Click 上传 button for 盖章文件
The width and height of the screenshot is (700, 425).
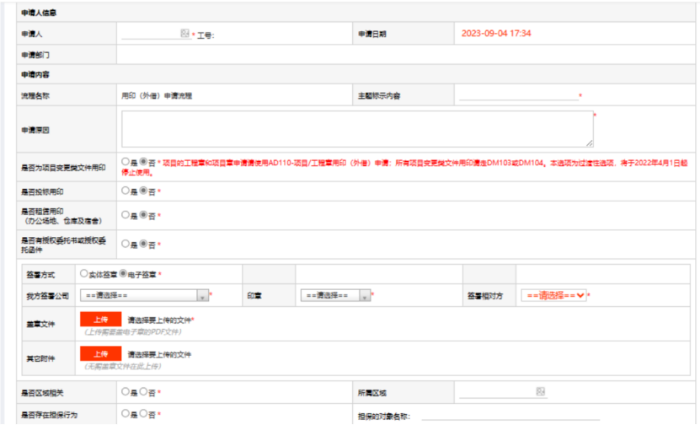100,320
